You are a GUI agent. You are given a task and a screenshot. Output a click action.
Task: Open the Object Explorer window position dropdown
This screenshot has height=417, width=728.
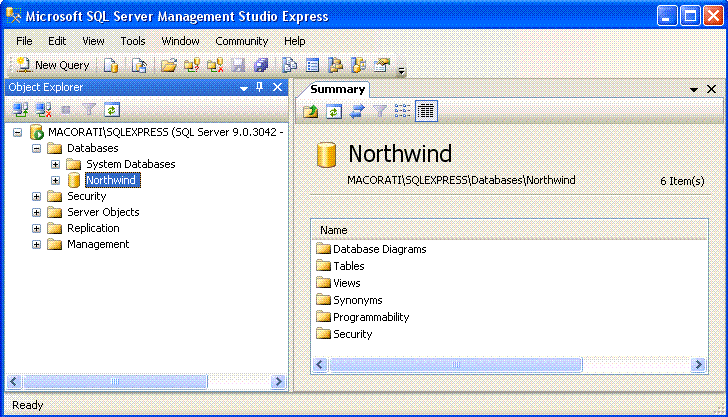click(x=244, y=88)
